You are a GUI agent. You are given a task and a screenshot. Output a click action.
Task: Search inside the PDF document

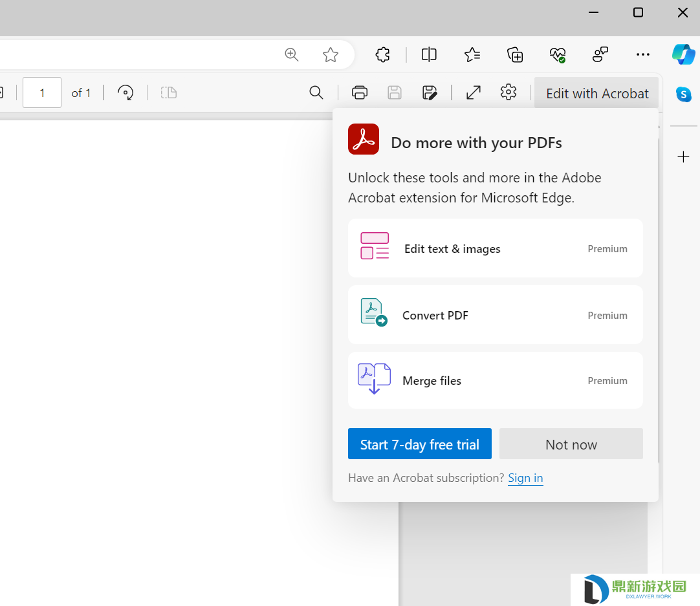point(316,92)
